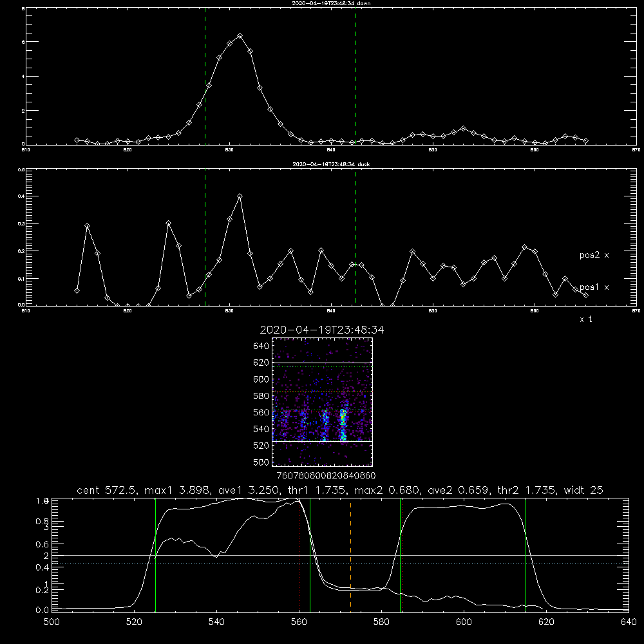Click the orange dashed center line in profile plot
Image resolution: width=644 pixels, height=644 pixels.
tap(350, 555)
